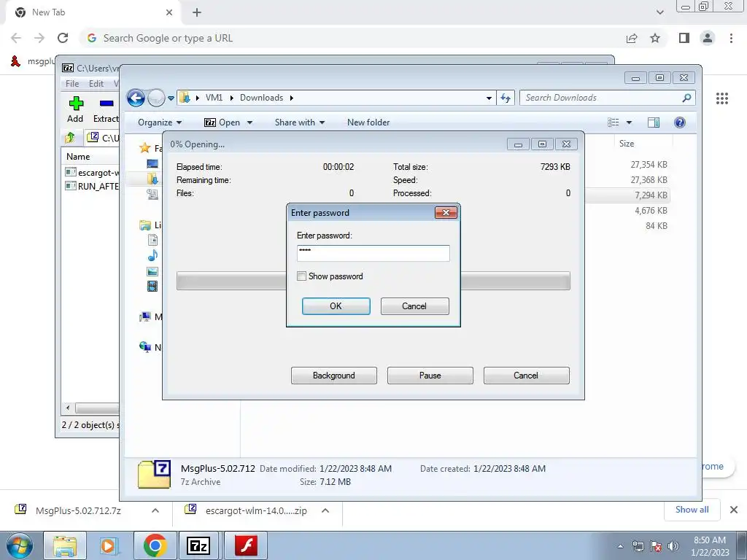Viewport: 747px width, 560px height.
Task: Open the Chrome side panel icon
Action: click(x=684, y=38)
